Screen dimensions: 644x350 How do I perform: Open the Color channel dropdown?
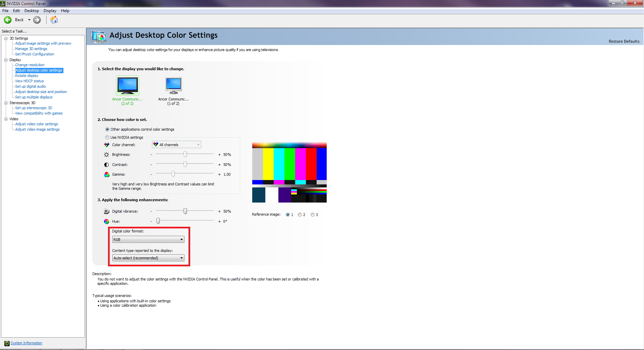(176, 145)
